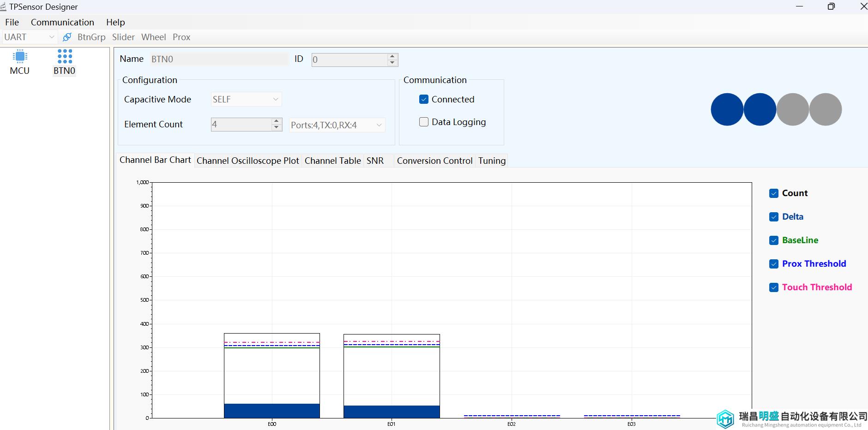Click first blue button indicator circle
The width and height of the screenshot is (868, 430).
pos(727,109)
